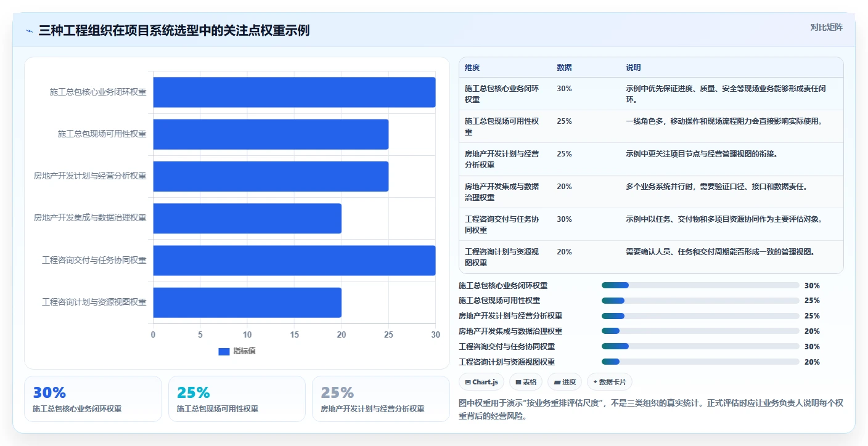This screenshot has height=446, width=868.
Task: Click the progress bar for 施工总包现场可用性权重
Action: (x=700, y=301)
